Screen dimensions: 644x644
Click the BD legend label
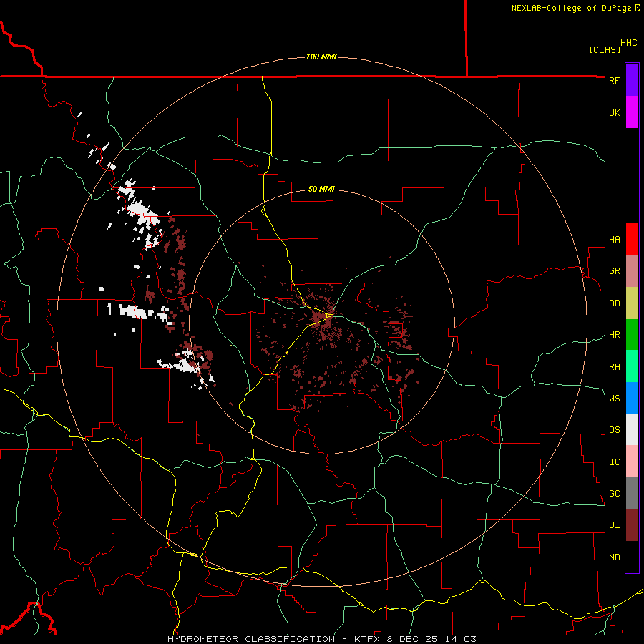tap(614, 303)
